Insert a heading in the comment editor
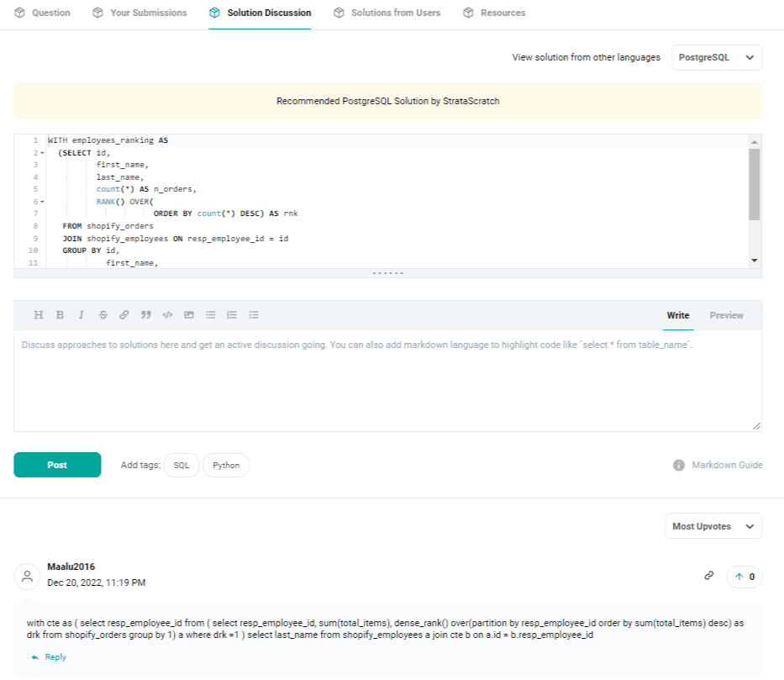The width and height of the screenshot is (784, 680). (x=38, y=314)
